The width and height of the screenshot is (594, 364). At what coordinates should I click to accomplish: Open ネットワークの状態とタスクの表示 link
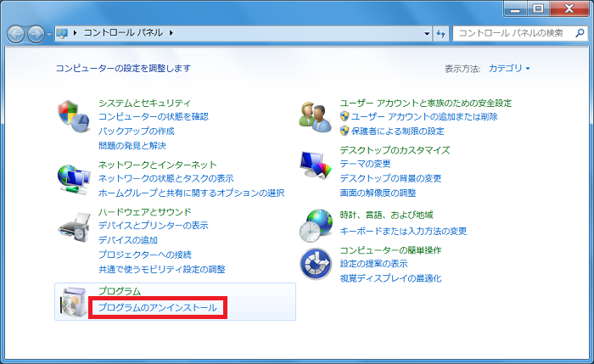click(x=166, y=178)
